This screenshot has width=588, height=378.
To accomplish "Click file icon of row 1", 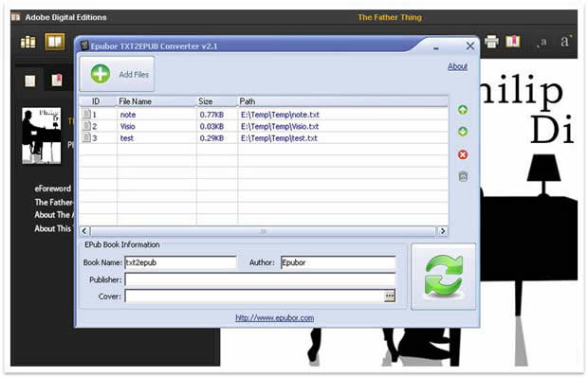I will coord(86,114).
